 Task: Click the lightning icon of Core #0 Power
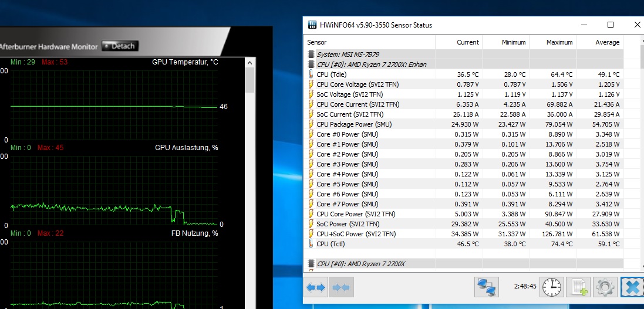[x=311, y=134]
